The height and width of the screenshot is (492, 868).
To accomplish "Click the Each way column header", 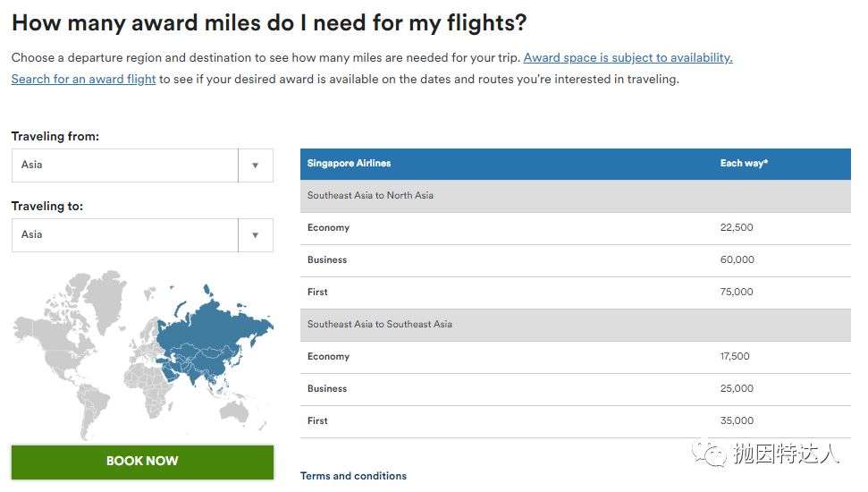I will coord(744,164).
